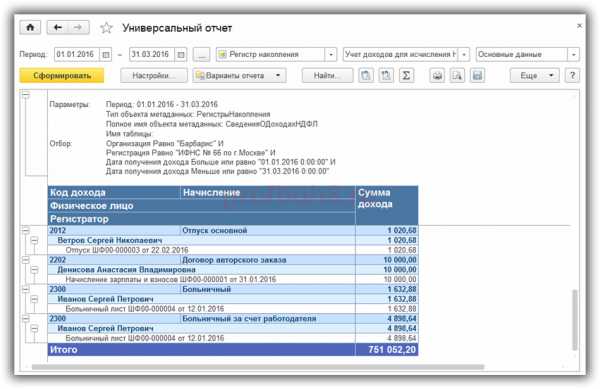Open the Еще menu
Screen dimensions: 600x389
coord(534,76)
